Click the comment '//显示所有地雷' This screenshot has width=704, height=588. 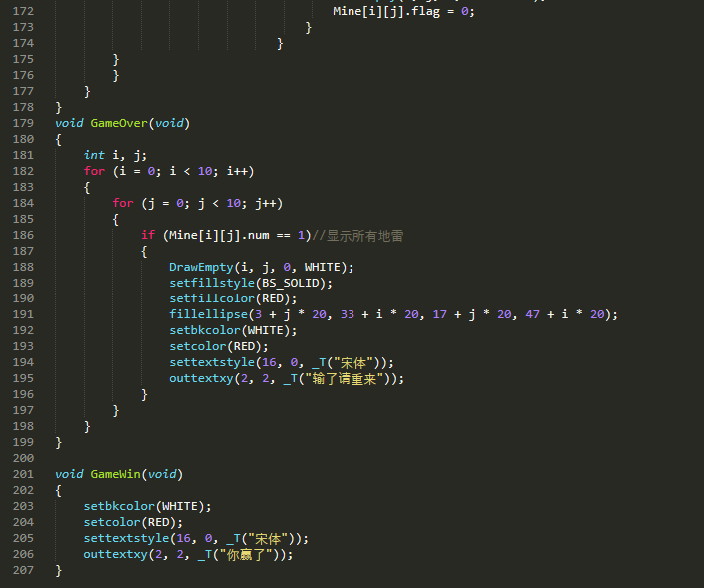coord(357,236)
